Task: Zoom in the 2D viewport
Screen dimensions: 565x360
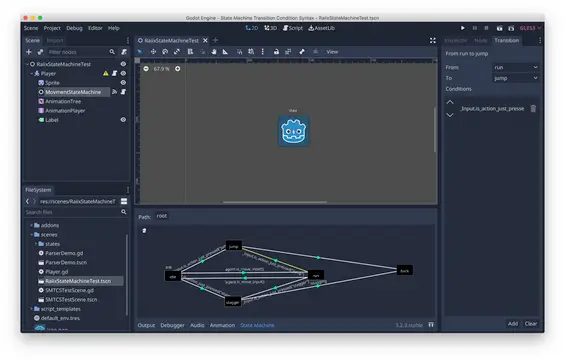Action: 178,69
